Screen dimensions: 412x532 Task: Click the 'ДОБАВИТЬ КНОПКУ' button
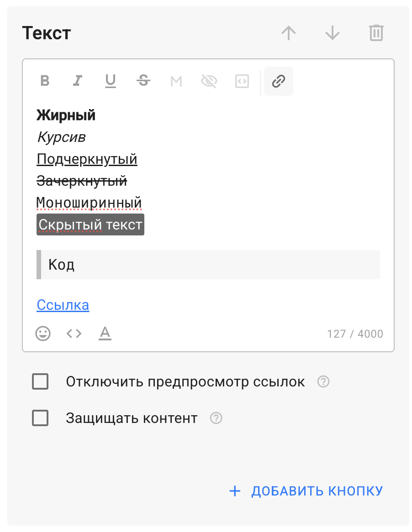[306, 491]
